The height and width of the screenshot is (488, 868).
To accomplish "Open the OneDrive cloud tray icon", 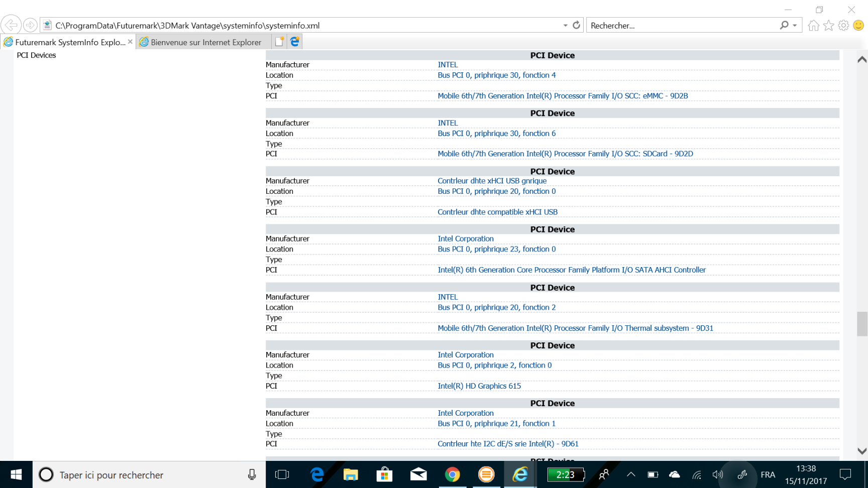I will [x=675, y=474].
